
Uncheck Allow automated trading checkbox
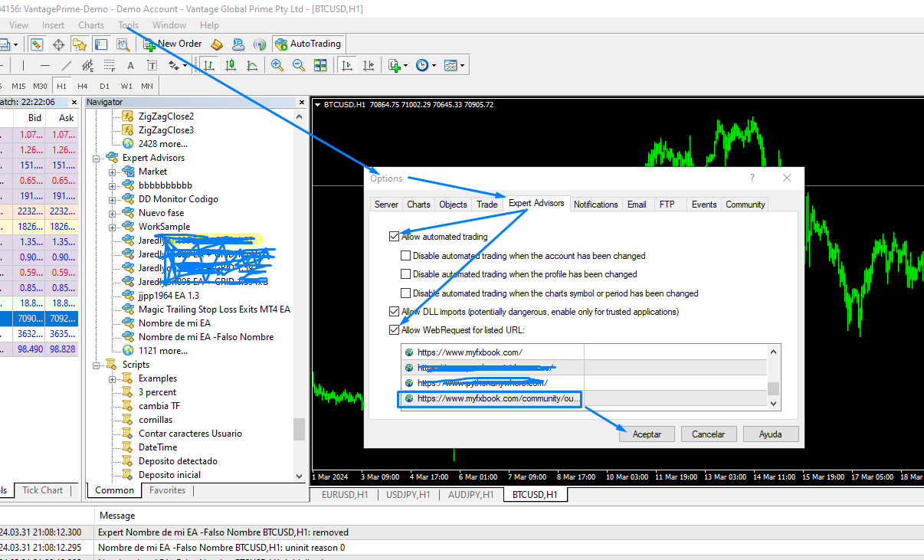pos(395,237)
